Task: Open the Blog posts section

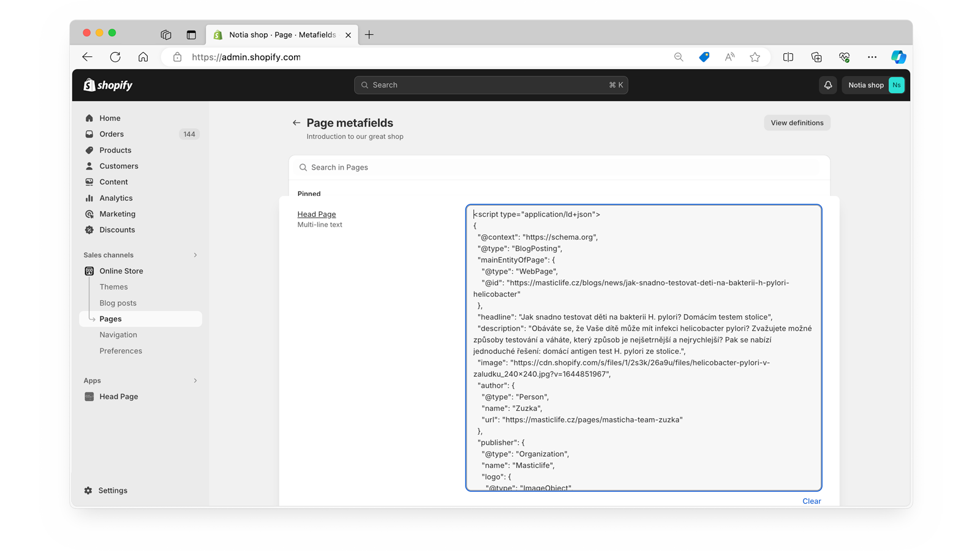Action: click(118, 302)
